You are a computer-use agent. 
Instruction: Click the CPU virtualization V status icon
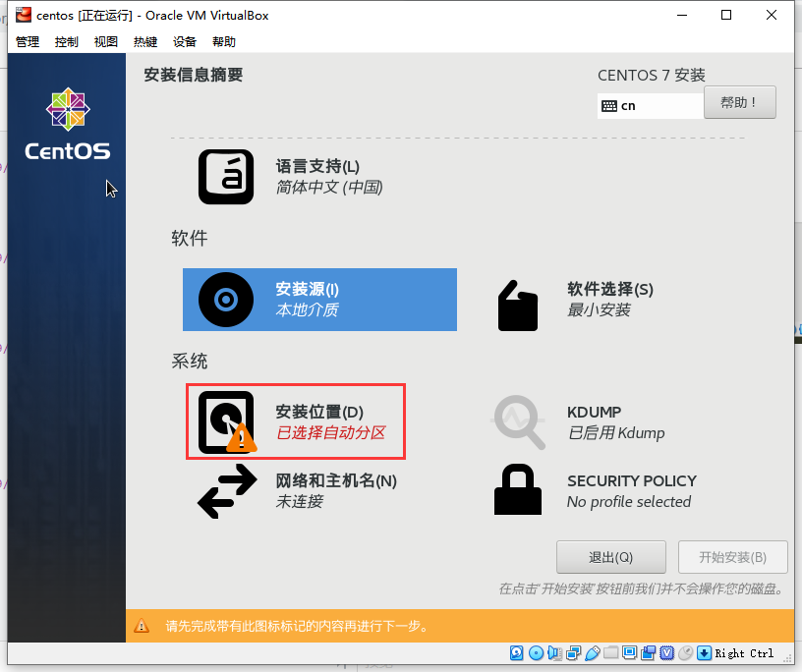(667, 653)
